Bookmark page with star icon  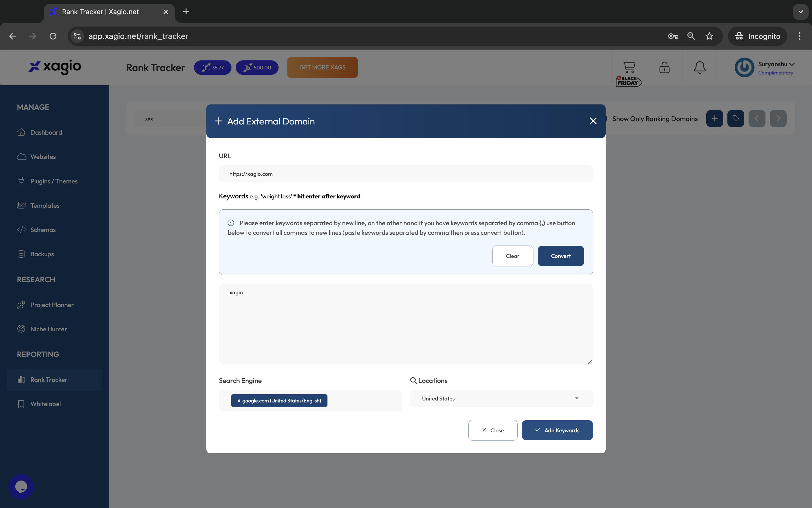(x=709, y=36)
